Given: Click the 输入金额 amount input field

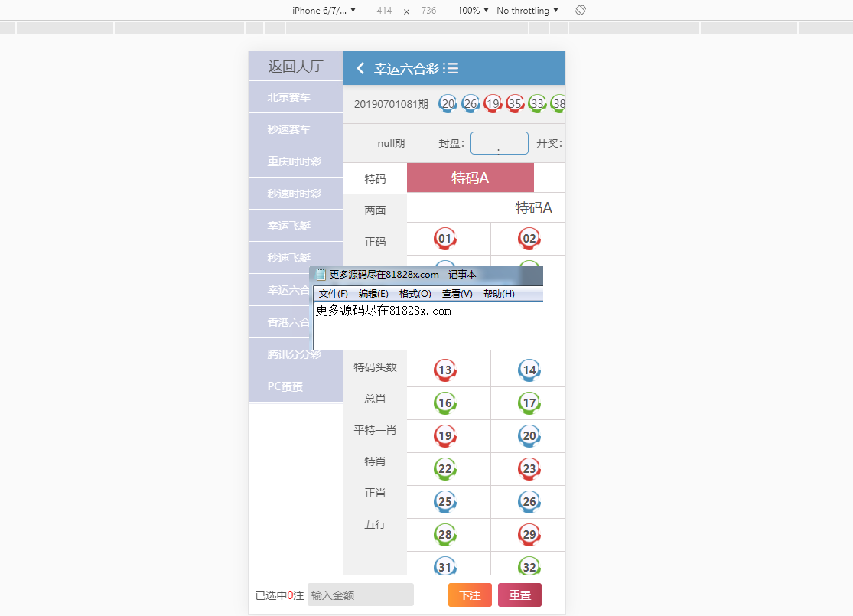Looking at the screenshot, I should [x=360, y=595].
